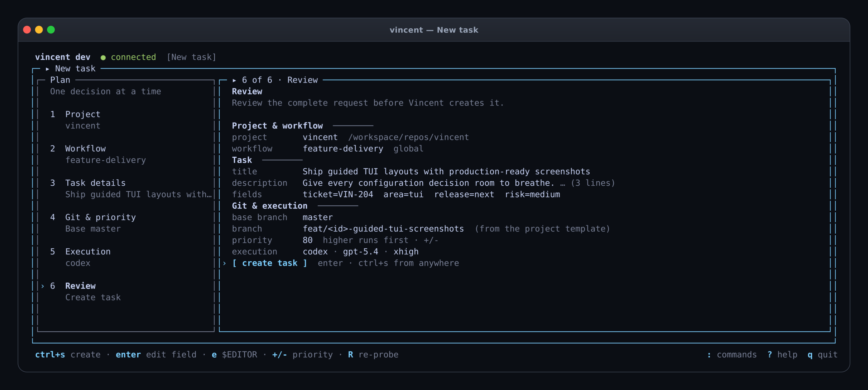Select step 3 Task details in Plan
This screenshot has width=868, height=390.
coord(87,183)
